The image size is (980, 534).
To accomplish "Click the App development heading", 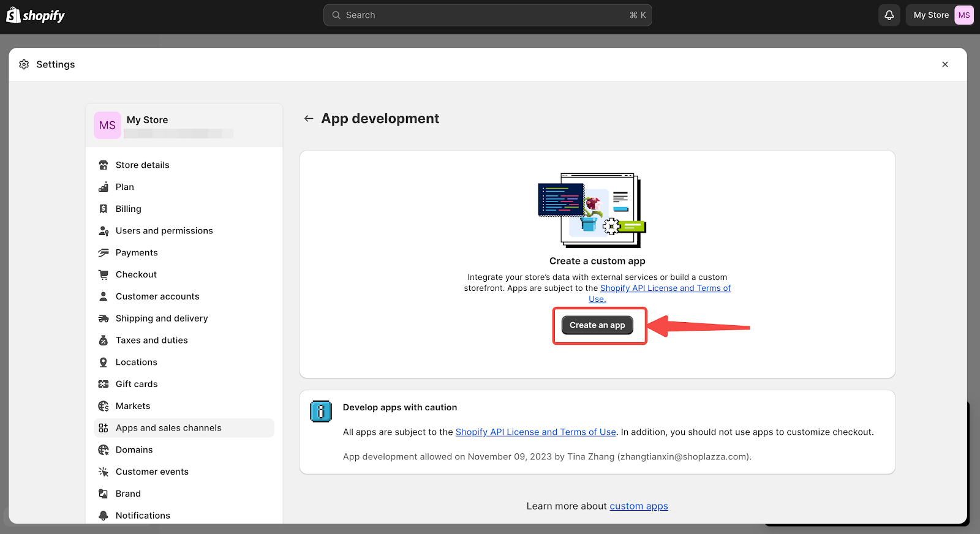I will click(x=380, y=119).
